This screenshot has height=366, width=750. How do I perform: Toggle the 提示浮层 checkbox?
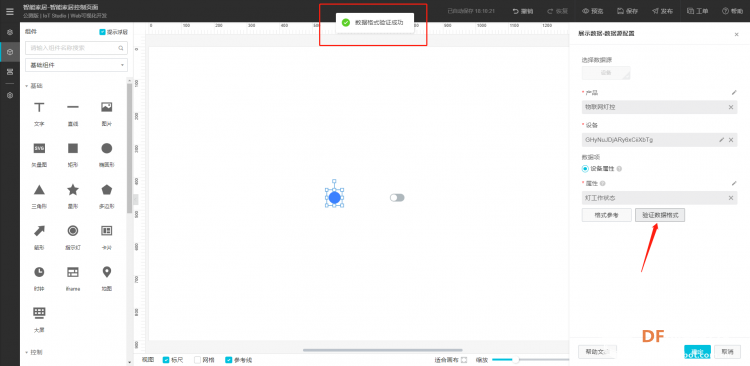click(x=102, y=32)
